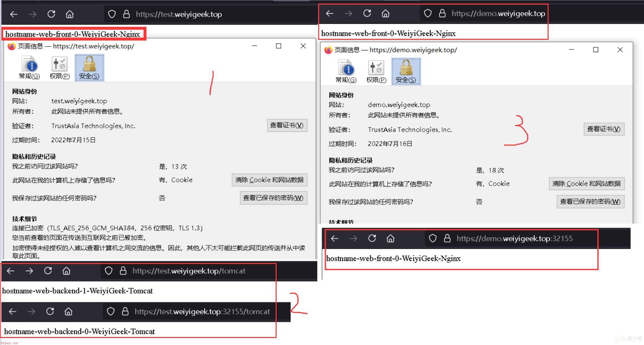Image resolution: width=644 pixels, height=345 pixels.
Task: Open the shield tracking protection icon for demo.weiyigeek.top
Action: pos(428,13)
